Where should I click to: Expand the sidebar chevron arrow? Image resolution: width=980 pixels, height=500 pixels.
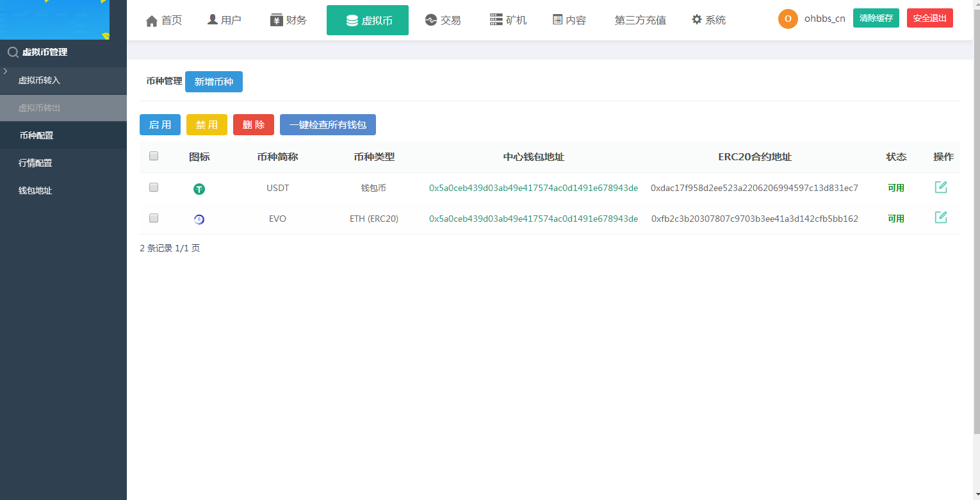point(5,71)
